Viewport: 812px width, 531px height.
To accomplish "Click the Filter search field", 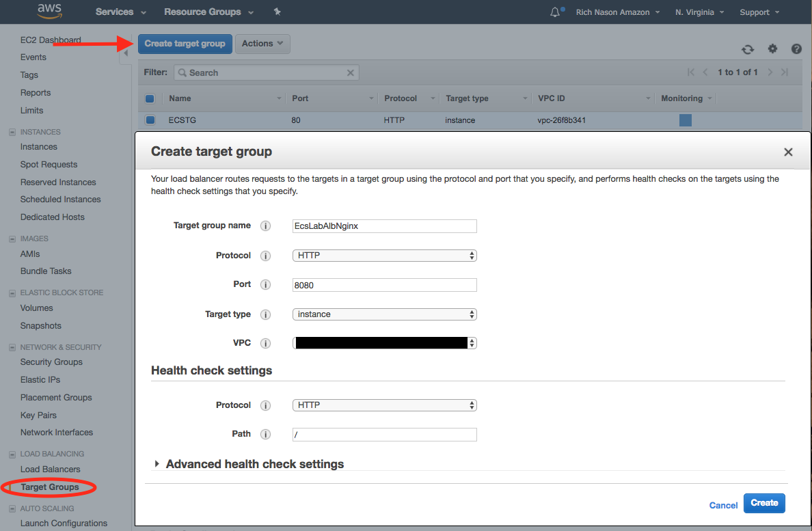I will [266, 72].
